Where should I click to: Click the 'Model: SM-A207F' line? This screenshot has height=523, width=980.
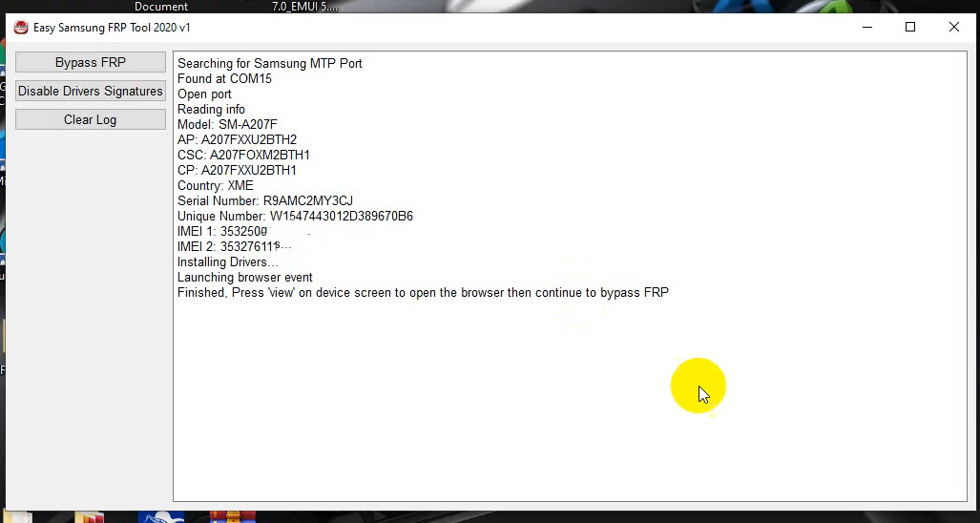pyautogui.click(x=227, y=124)
